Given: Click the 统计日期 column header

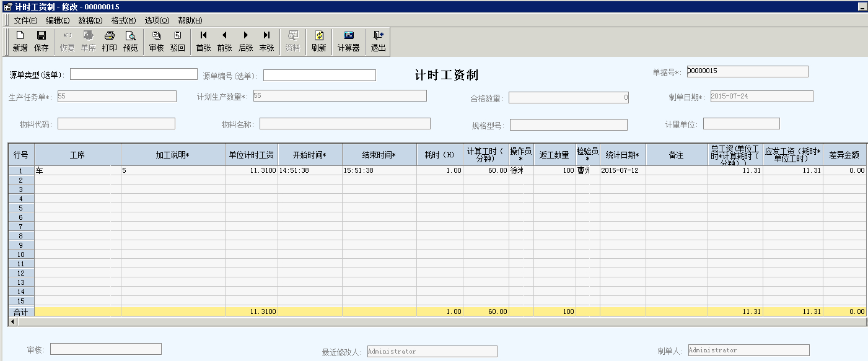Looking at the screenshot, I should (x=623, y=155).
